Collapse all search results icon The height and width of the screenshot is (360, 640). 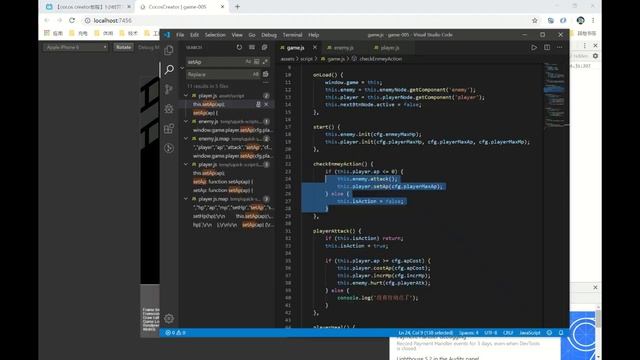coord(264,47)
